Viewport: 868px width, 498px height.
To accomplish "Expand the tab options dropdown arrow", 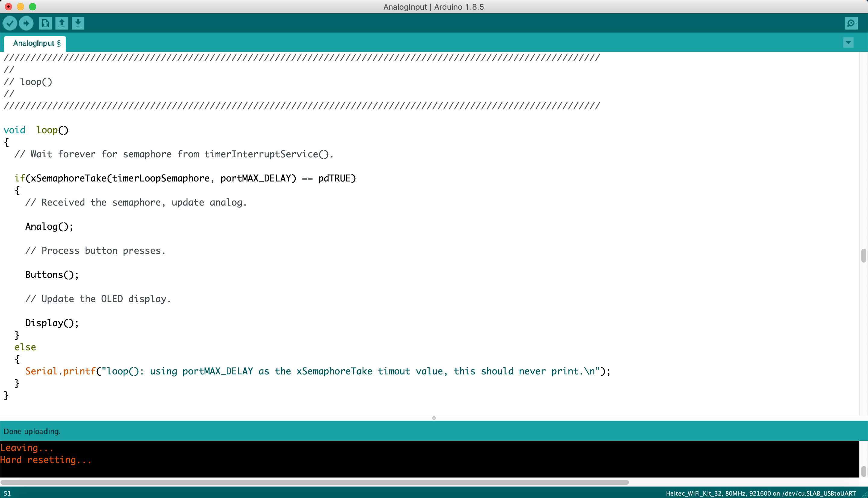I will coord(848,43).
